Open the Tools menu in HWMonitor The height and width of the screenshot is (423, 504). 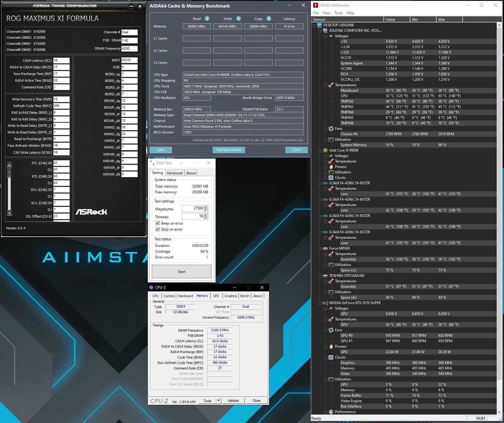(338, 13)
